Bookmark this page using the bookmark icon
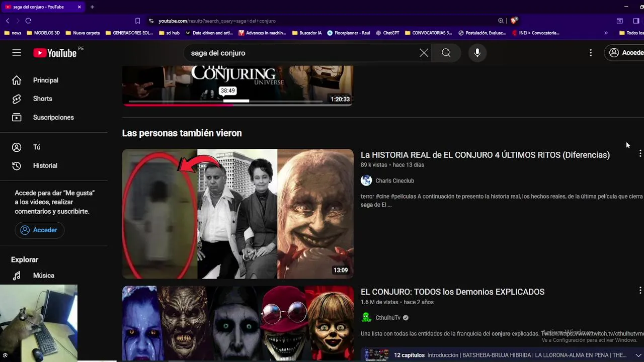The height and width of the screenshot is (362, 644). [137, 21]
